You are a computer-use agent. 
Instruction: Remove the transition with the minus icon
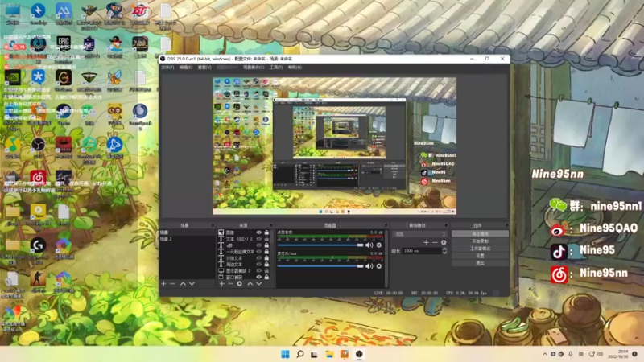(435, 243)
